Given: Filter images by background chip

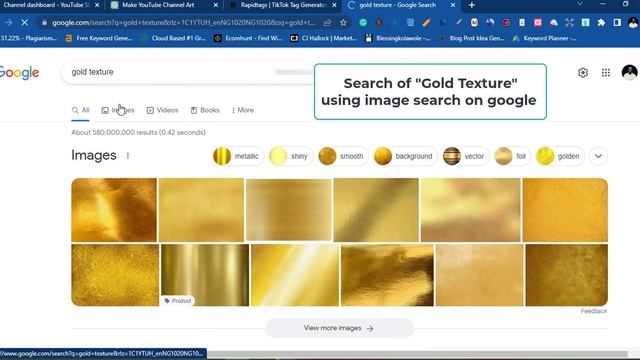Looking at the screenshot, I should (405, 156).
